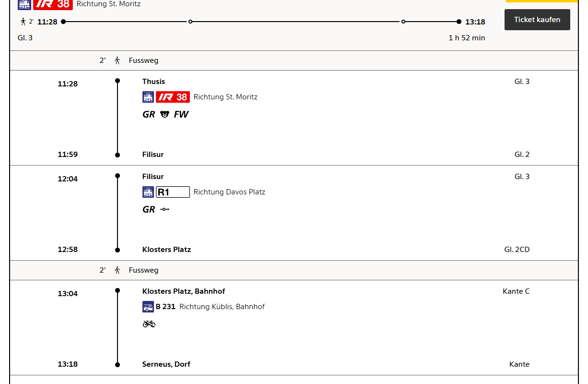Click the family coach bear icon
This screenshot has width=588, height=384.
(165, 114)
